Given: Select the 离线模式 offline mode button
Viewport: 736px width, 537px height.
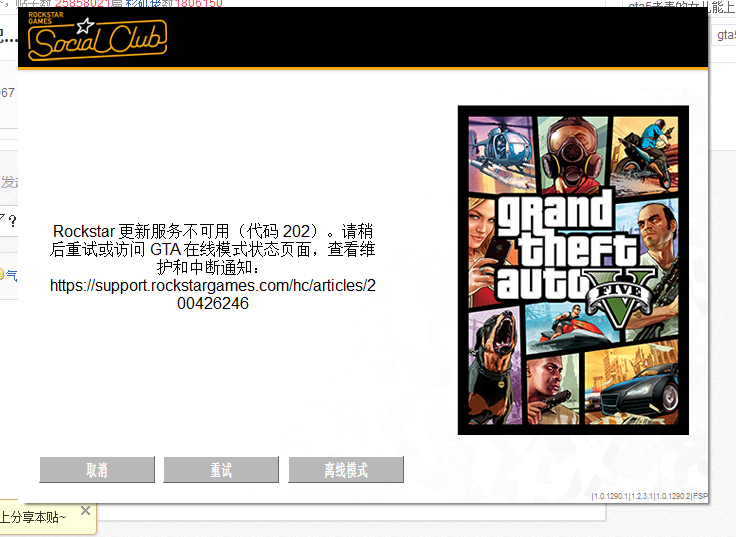Looking at the screenshot, I should click(346, 469).
